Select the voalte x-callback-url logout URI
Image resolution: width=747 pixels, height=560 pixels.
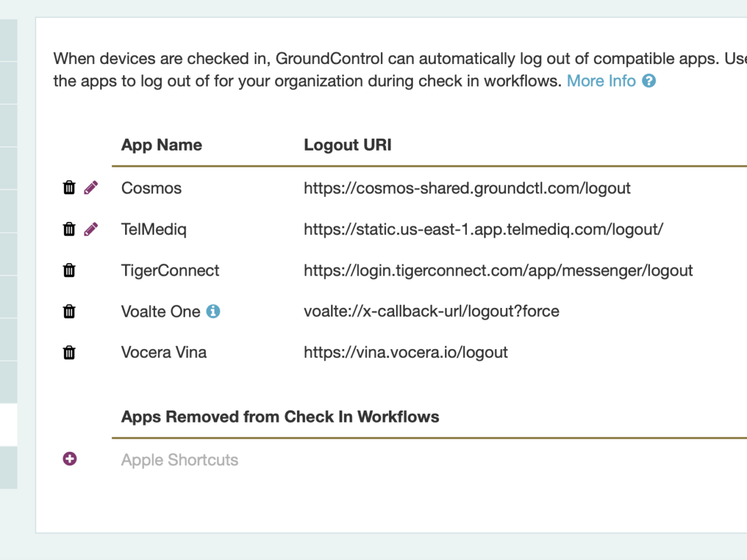click(431, 311)
